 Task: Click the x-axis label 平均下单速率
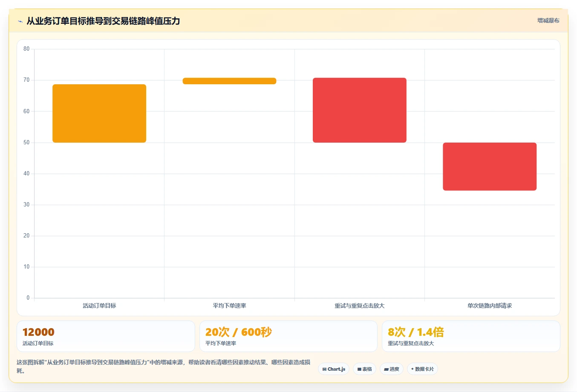pos(229,306)
